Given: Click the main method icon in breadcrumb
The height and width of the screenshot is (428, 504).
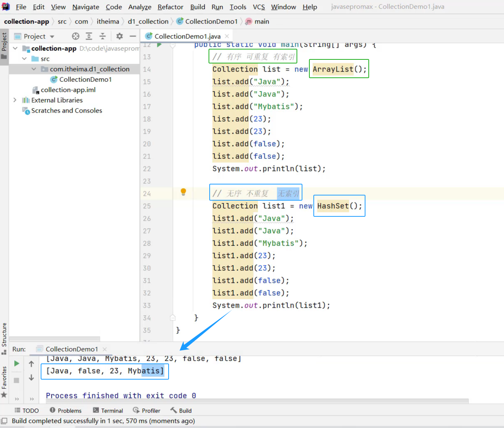Looking at the screenshot, I should (249, 21).
